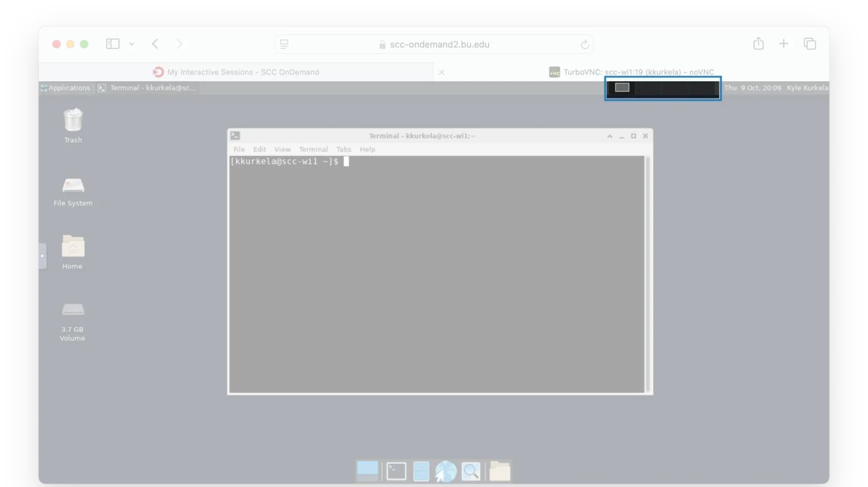This screenshot has width=868, height=487.
Task: Open the page menu icon in the address bar
Action: [284, 44]
